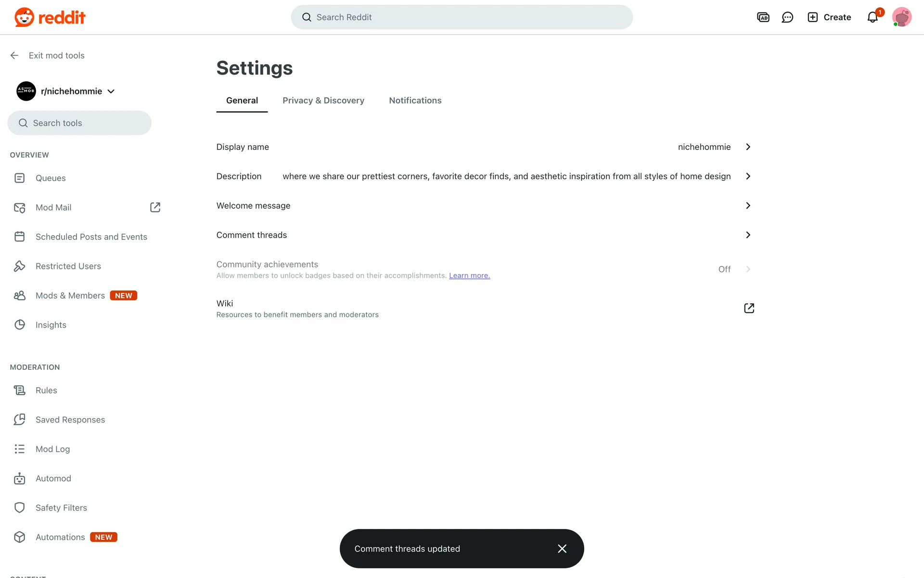Click the Learn more link

(469, 276)
